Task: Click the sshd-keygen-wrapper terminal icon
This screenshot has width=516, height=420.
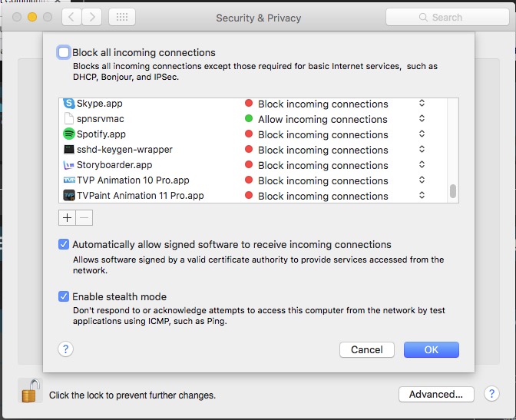Action: [69, 150]
